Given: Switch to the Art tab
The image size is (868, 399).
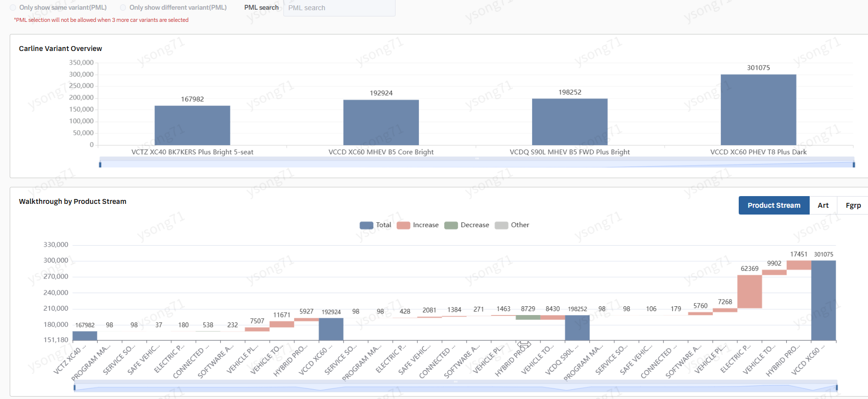Looking at the screenshot, I should click(823, 205).
